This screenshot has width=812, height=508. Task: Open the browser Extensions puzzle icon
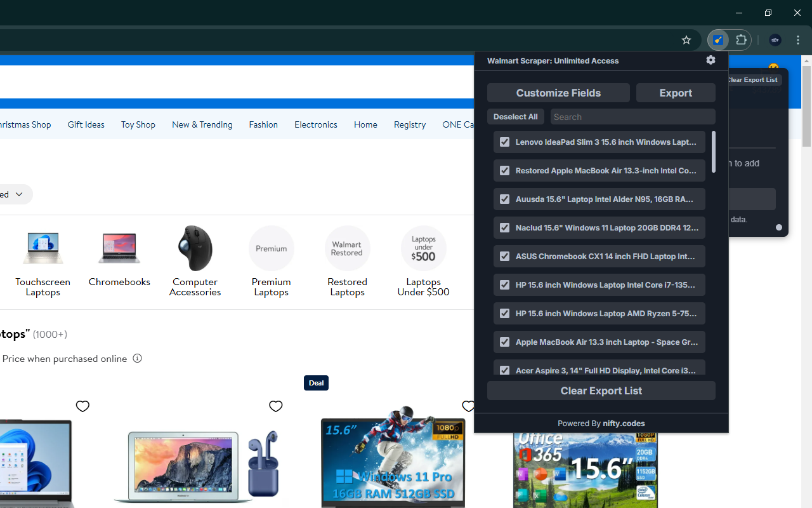click(740, 39)
